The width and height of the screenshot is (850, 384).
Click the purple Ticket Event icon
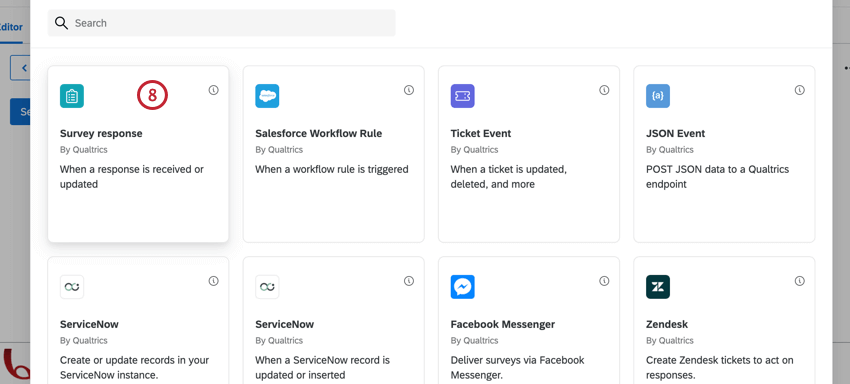462,96
